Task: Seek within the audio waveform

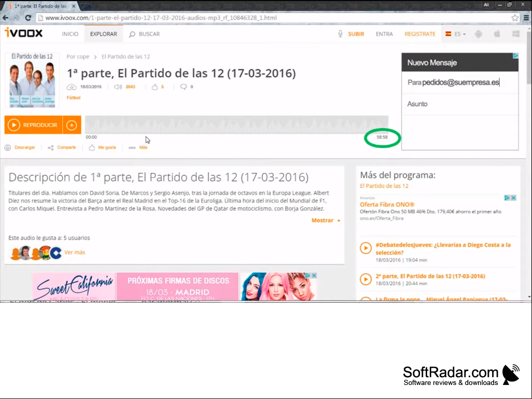Action: 237,125
